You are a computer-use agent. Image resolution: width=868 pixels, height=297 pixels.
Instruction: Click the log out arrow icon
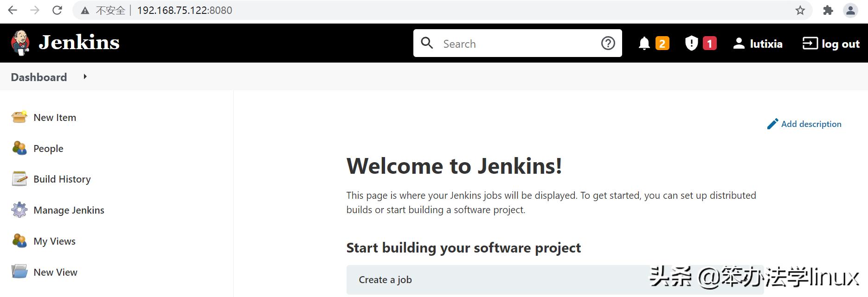(x=810, y=43)
